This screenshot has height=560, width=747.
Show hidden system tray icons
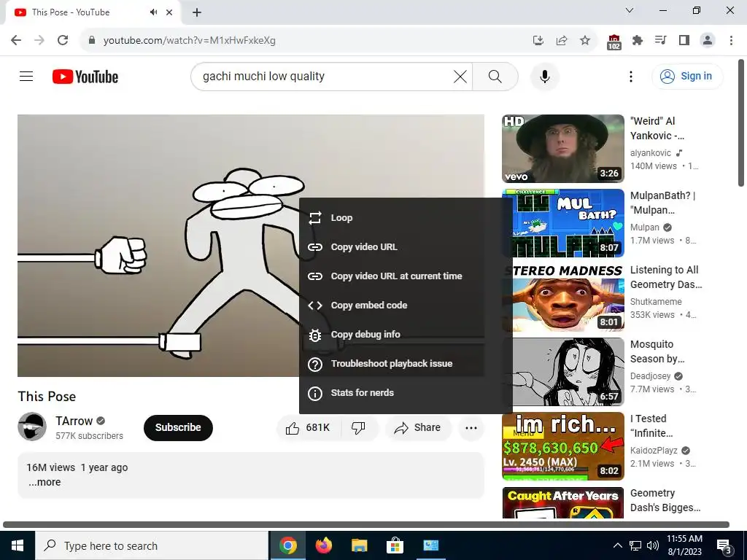click(x=617, y=545)
